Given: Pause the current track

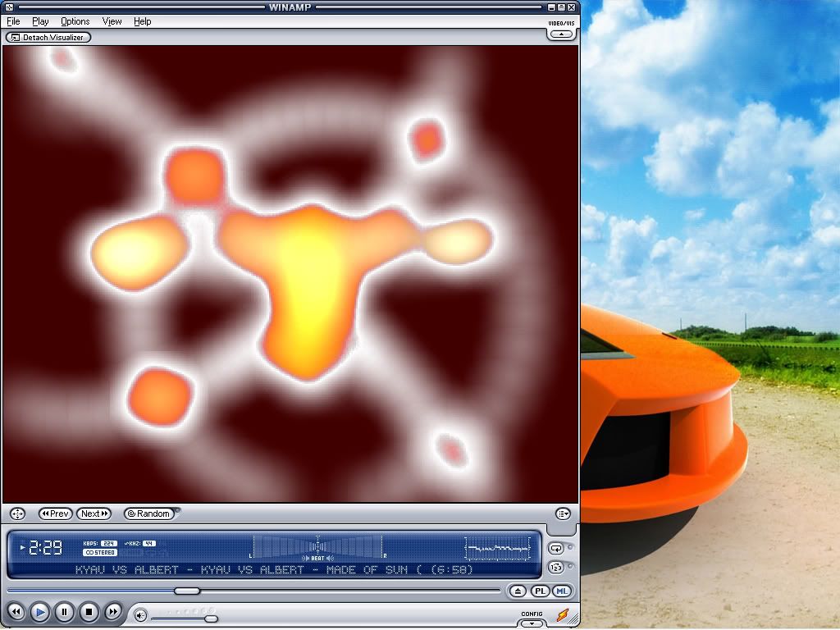Looking at the screenshot, I should point(64,612).
